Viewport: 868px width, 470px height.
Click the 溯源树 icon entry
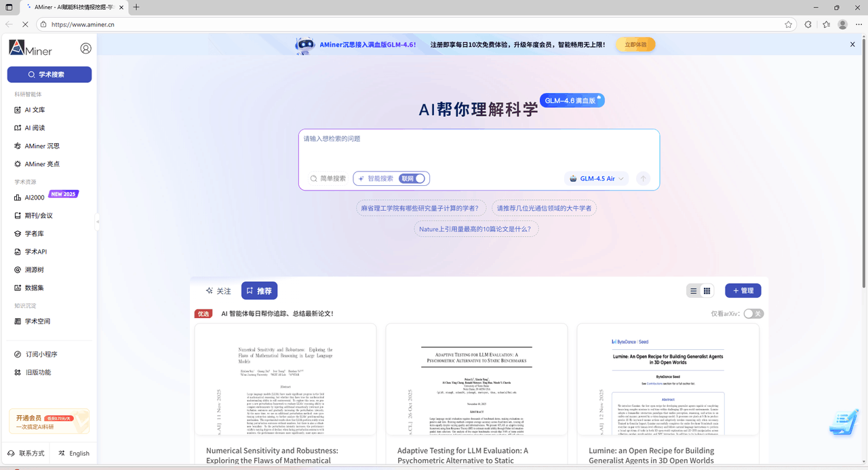(x=29, y=270)
